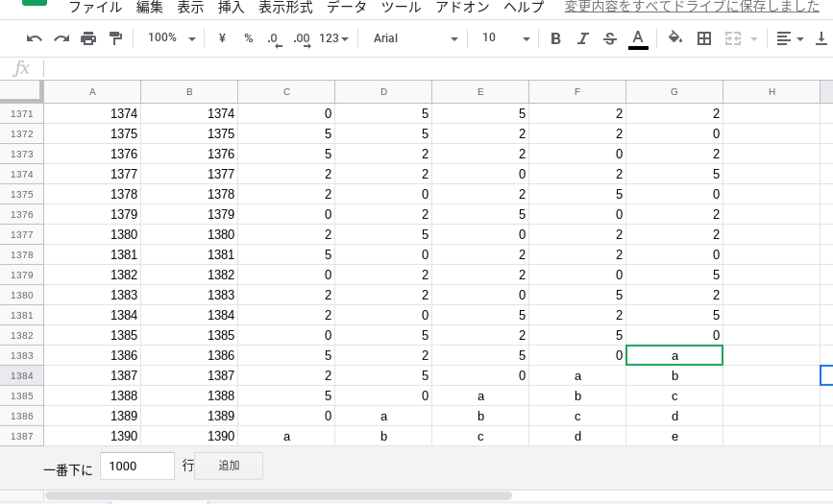The width and height of the screenshot is (833, 504).
Task: Click cell G1383 containing 'a'
Action: coord(674,355)
